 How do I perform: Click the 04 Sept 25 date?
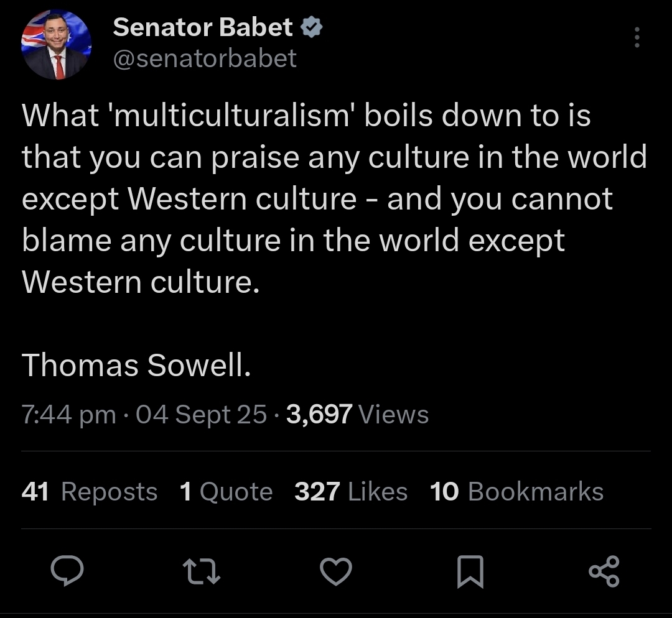(x=202, y=415)
